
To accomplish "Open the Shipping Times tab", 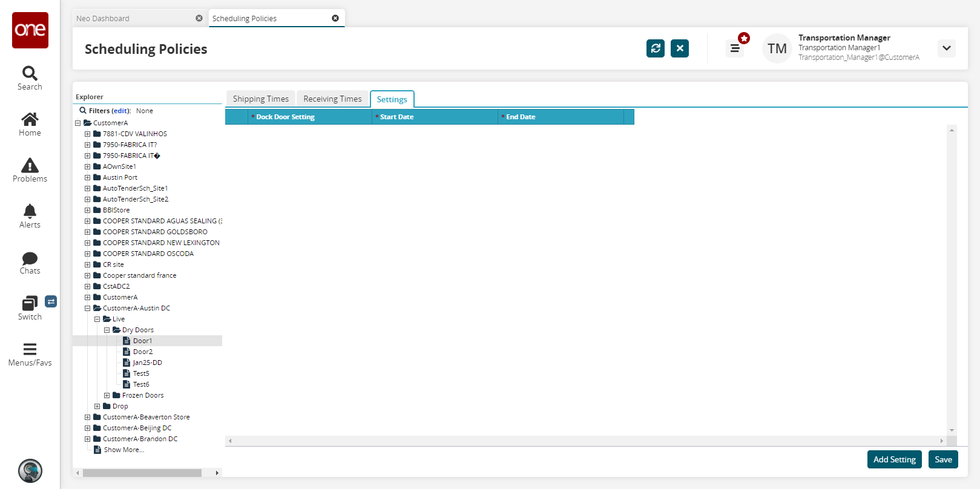I will (x=261, y=99).
